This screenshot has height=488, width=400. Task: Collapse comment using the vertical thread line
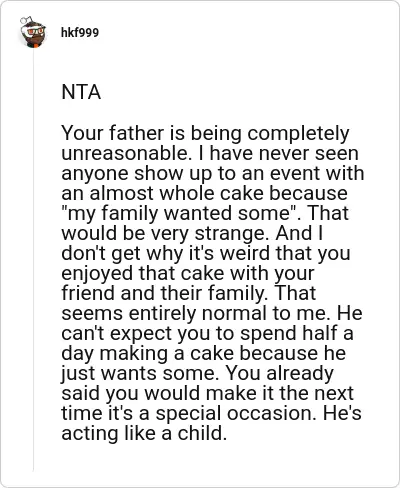coord(33,260)
